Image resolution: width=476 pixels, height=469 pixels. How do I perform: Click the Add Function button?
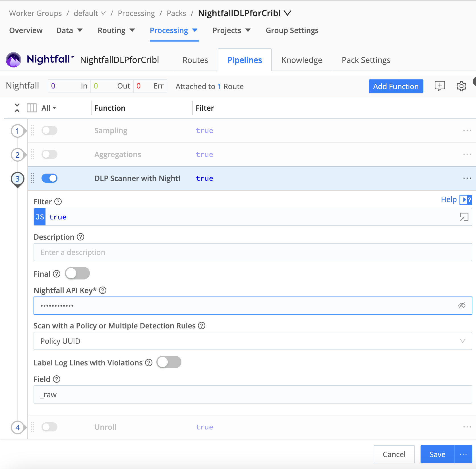(x=396, y=86)
